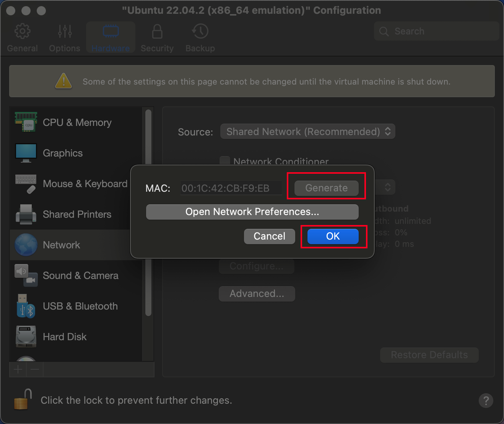Cancel the MAC address dialog

[x=270, y=236]
